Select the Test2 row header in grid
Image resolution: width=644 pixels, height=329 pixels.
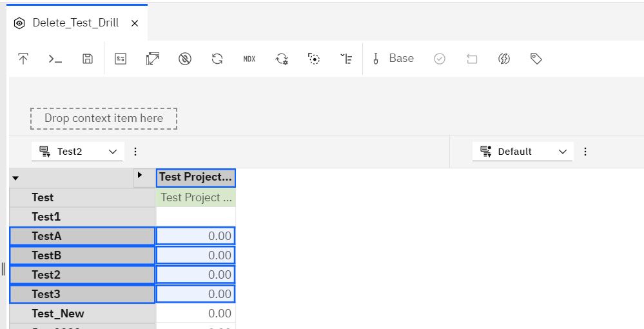point(82,275)
